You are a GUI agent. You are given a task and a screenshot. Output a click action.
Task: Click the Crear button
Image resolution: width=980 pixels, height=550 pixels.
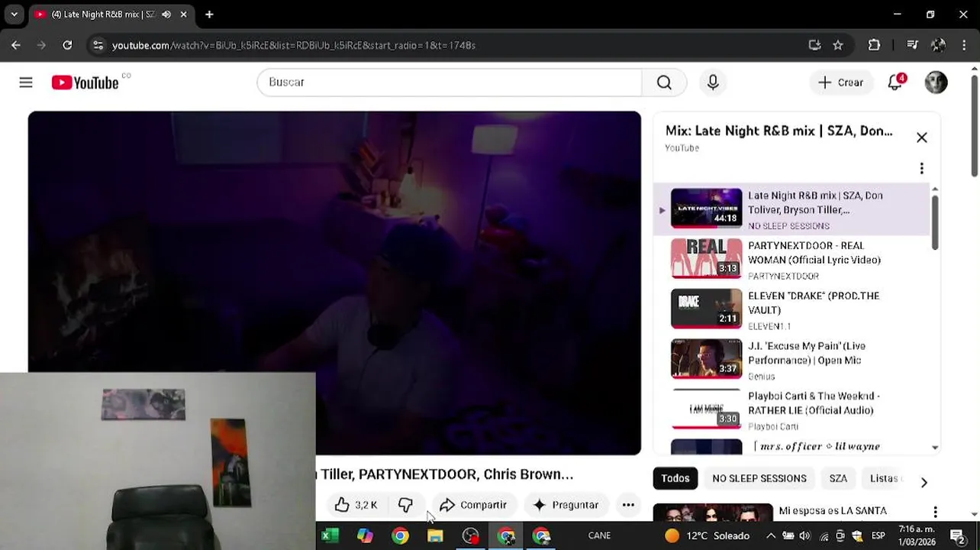[840, 82]
